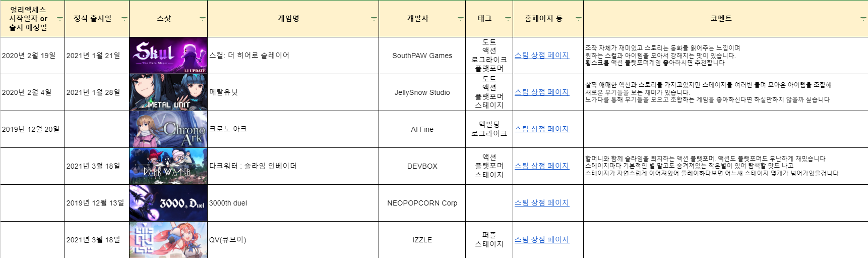Image resolution: width=868 pixels, height=258 pixels.
Task: Open Steam store link for 크로노 아크 row
Action: (542, 129)
